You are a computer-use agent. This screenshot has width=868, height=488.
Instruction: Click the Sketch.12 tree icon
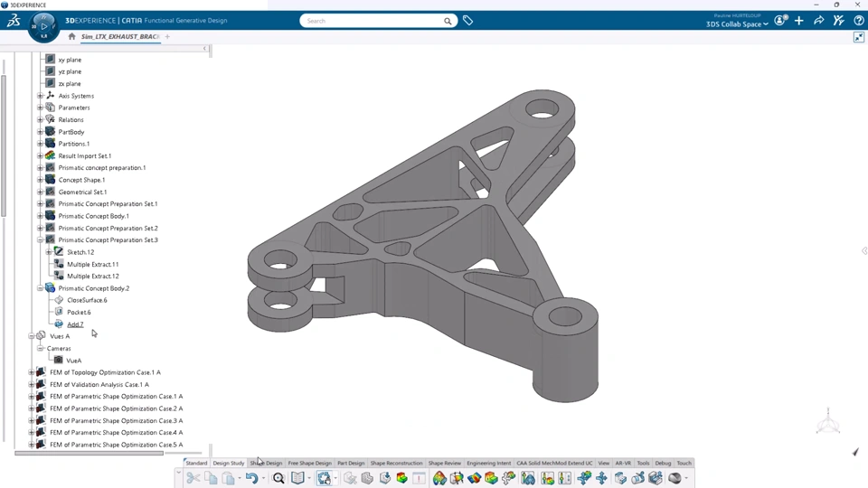[59, 252]
